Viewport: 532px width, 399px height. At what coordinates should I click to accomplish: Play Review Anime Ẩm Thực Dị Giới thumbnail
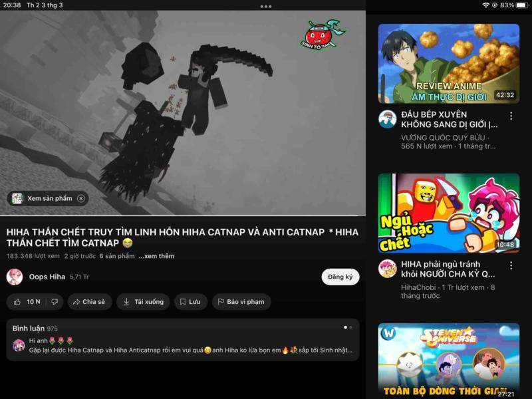[x=448, y=63]
